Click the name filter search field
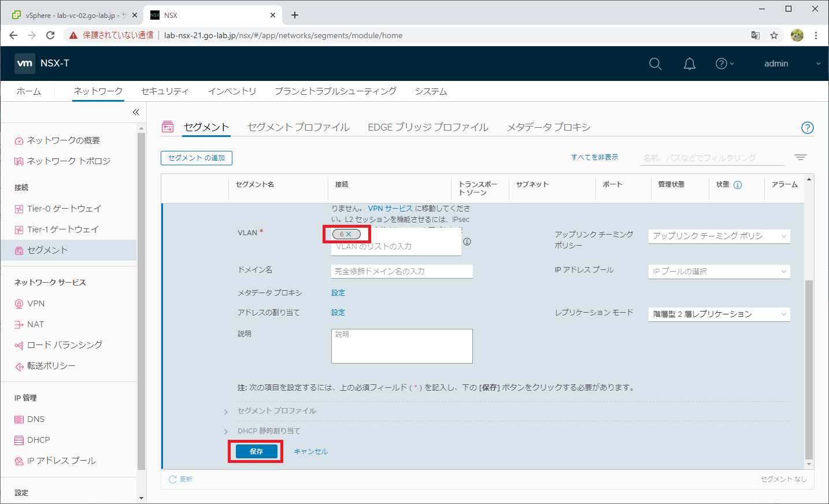Image resolution: width=829 pixels, height=504 pixels. click(713, 158)
